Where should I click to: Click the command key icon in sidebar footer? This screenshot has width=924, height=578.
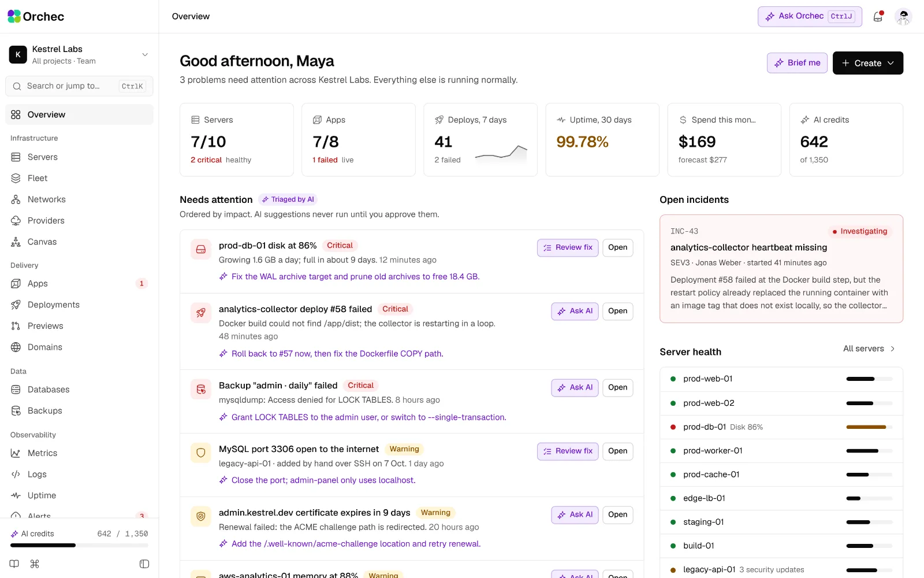click(x=35, y=564)
